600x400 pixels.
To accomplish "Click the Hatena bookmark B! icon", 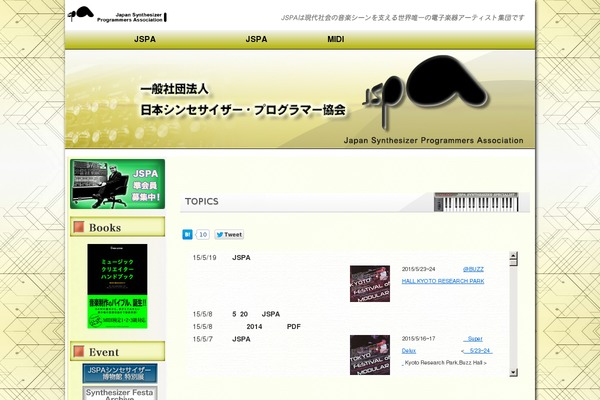I will (x=187, y=234).
